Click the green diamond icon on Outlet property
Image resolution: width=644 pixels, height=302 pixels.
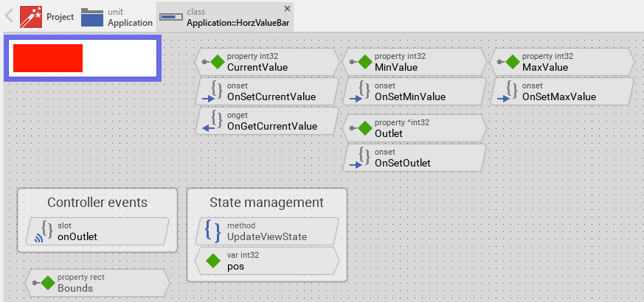pyautogui.click(x=364, y=128)
